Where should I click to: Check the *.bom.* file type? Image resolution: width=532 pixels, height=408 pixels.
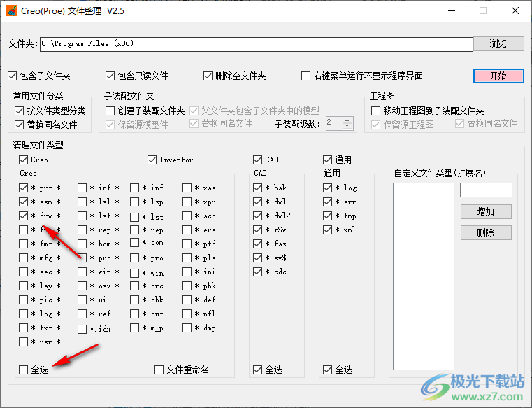point(82,244)
